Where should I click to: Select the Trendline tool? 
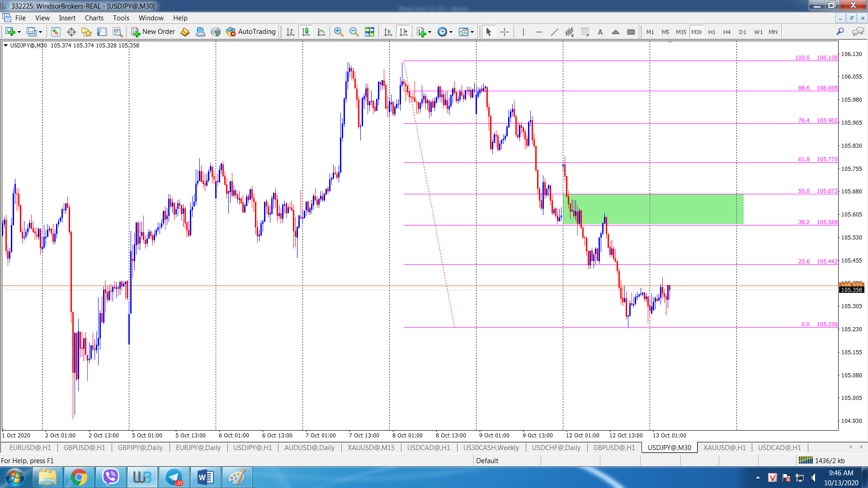[x=554, y=32]
